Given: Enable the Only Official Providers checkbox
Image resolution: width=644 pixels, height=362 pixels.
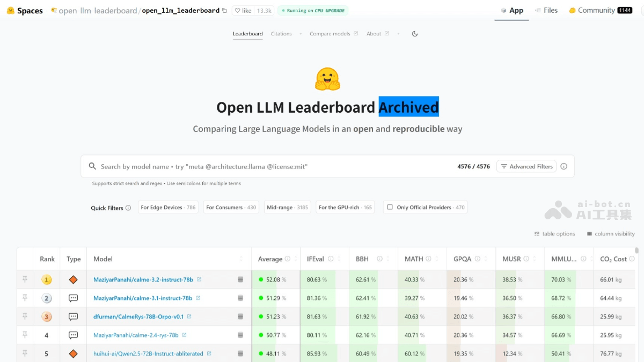Looking at the screenshot, I should 390,207.
